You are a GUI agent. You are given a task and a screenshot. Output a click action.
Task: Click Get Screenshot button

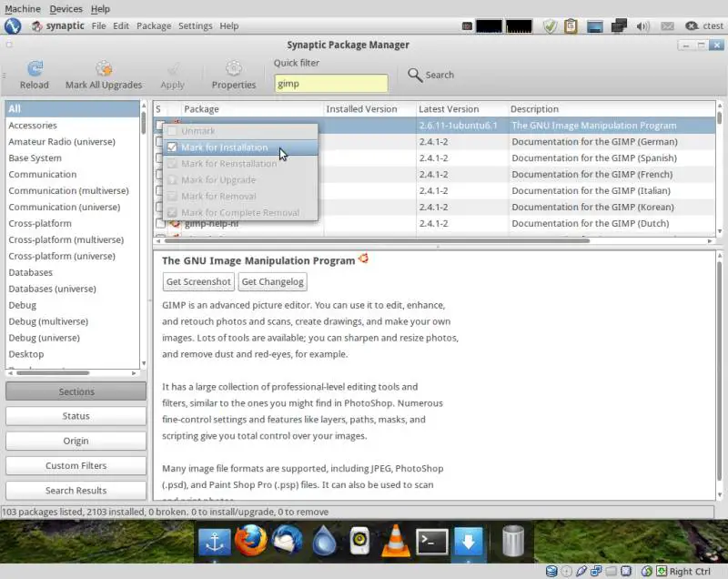[x=198, y=282]
